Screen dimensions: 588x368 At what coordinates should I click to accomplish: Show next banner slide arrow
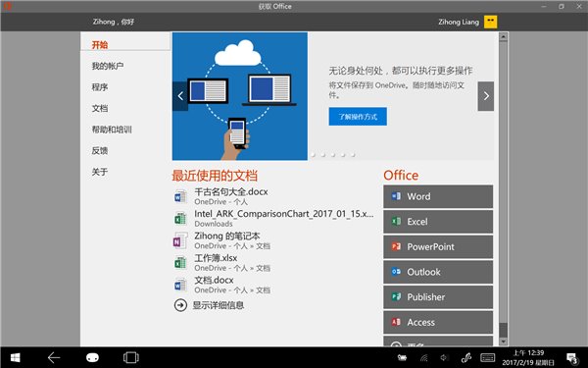pos(486,96)
